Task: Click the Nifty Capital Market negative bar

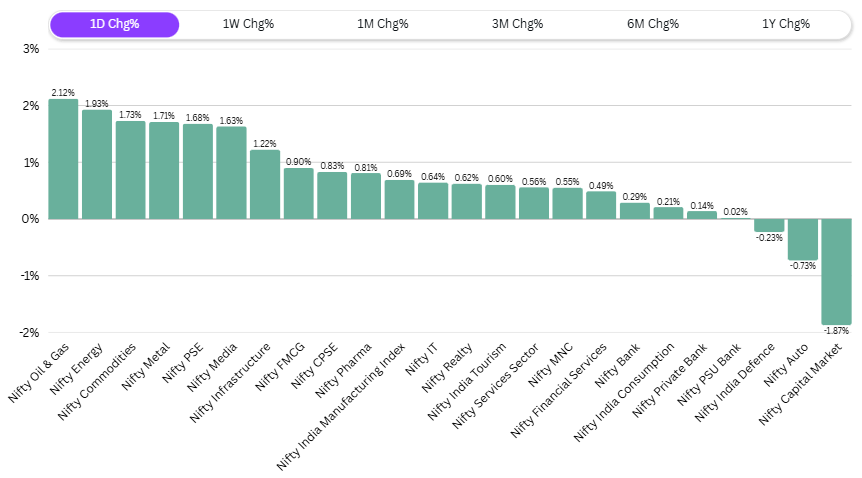Action: pos(836,271)
